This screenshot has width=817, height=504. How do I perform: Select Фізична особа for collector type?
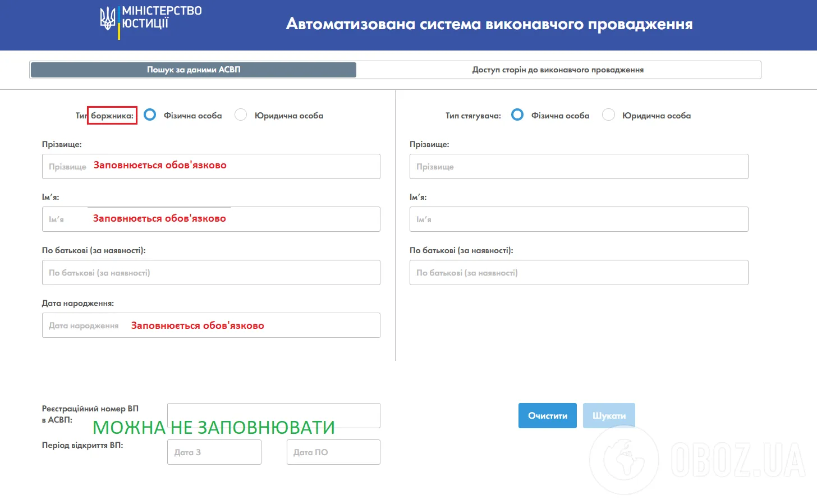pos(517,114)
